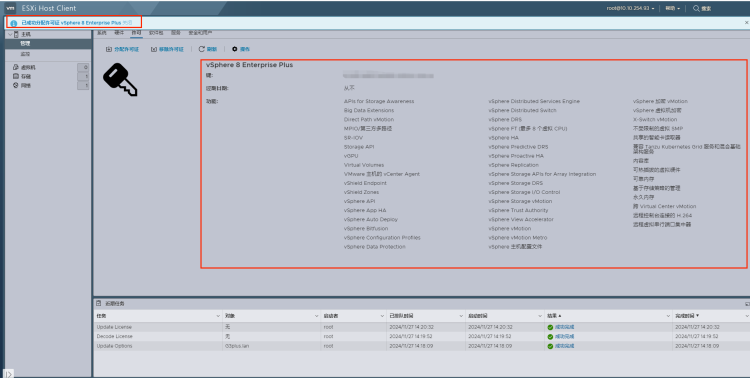Click the Refresh circular arrow icon

(201, 49)
